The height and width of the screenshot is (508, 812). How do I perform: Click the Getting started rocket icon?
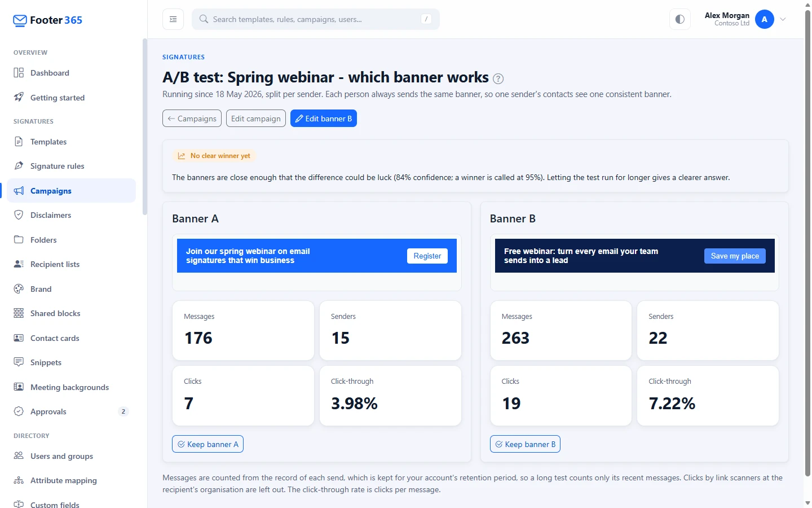point(19,97)
